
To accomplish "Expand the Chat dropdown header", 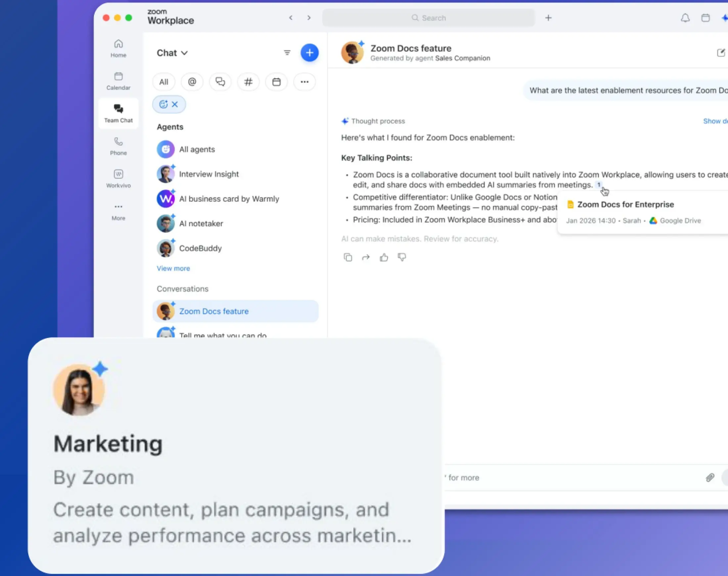I will 172,53.
